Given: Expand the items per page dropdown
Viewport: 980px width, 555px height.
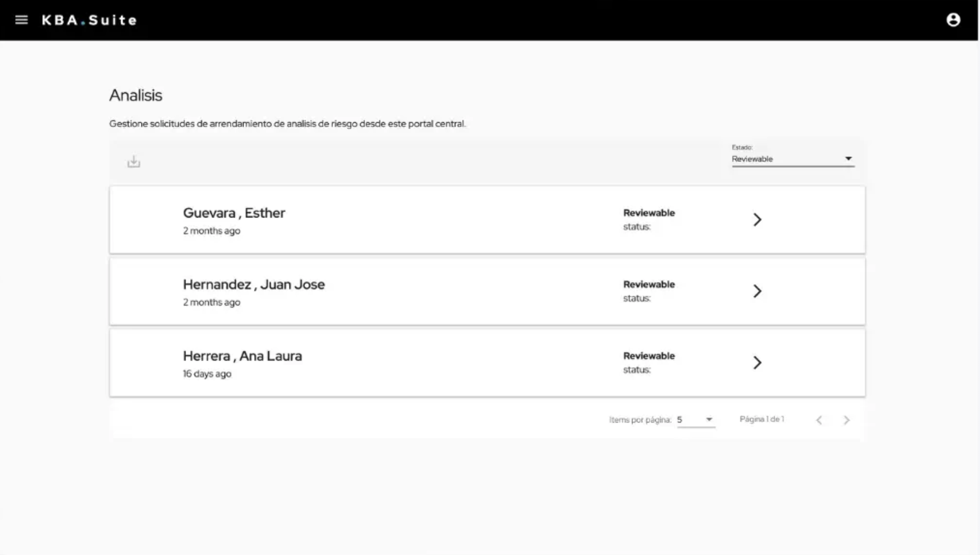Looking at the screenshot, I should pyautogui.click(x=708, y=419).
